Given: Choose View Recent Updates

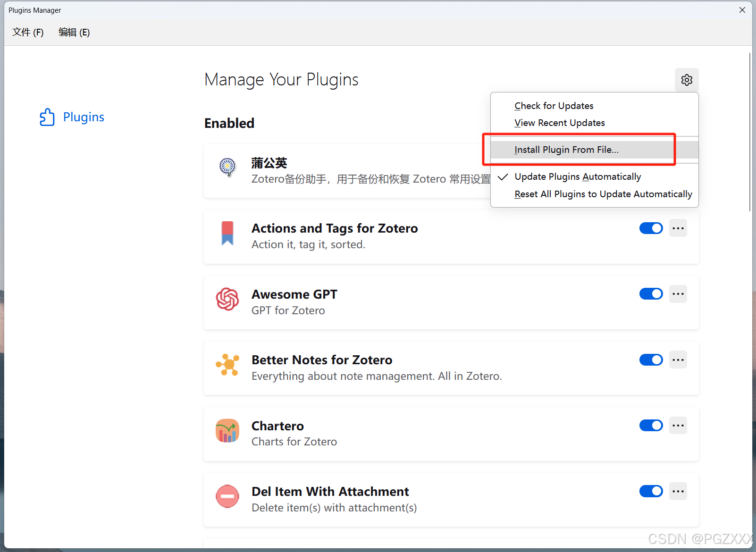Looking at the screenshot, I should coord(595,123).
